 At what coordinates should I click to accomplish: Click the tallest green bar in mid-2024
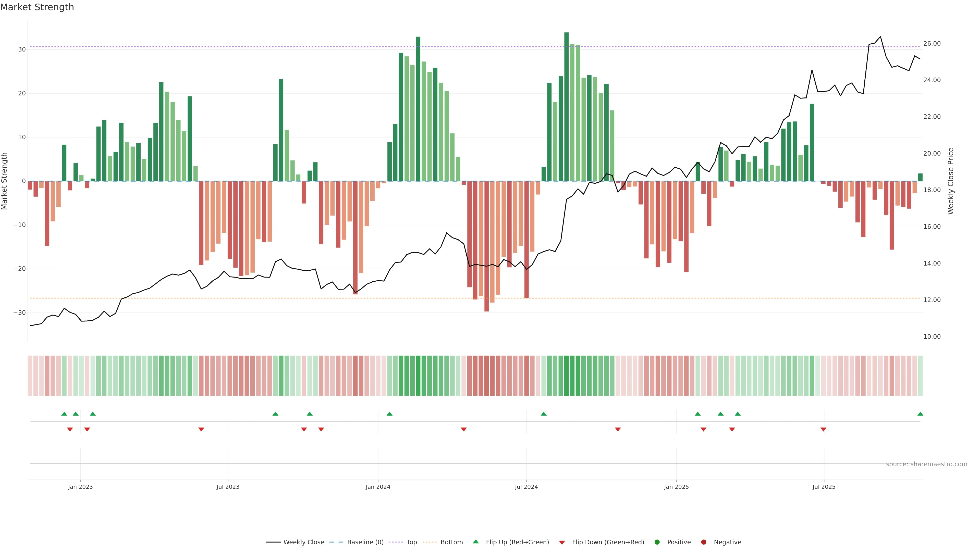pos(566,106)
